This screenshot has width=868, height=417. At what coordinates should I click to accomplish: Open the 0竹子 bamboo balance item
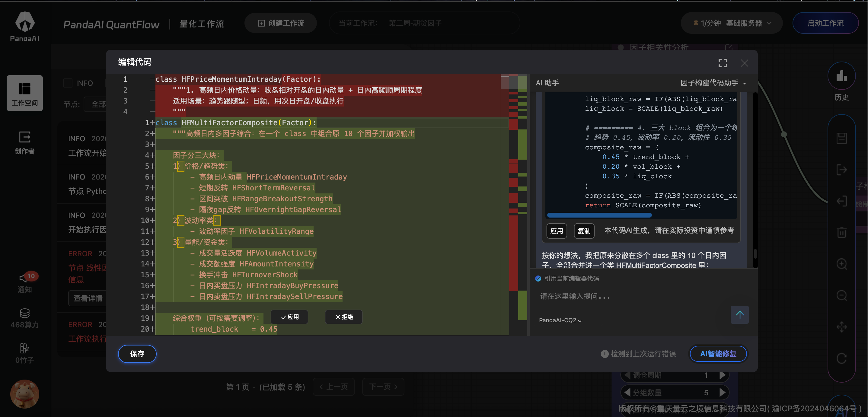tap(25, 353)
